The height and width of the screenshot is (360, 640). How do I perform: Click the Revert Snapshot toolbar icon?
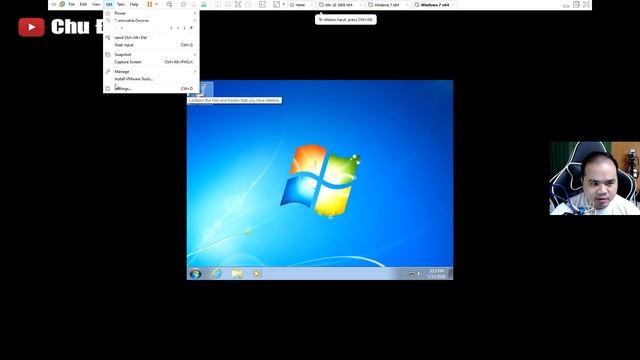193,4
